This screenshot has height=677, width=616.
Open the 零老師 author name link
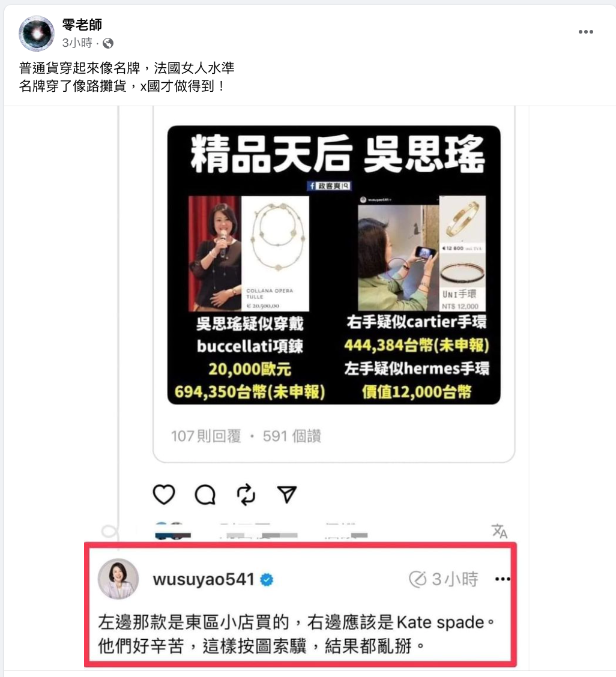(82, 25)
